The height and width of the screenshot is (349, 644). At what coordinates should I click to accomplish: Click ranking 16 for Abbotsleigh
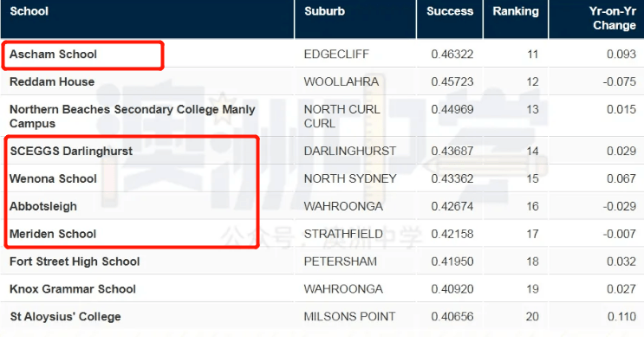[533, 206]
